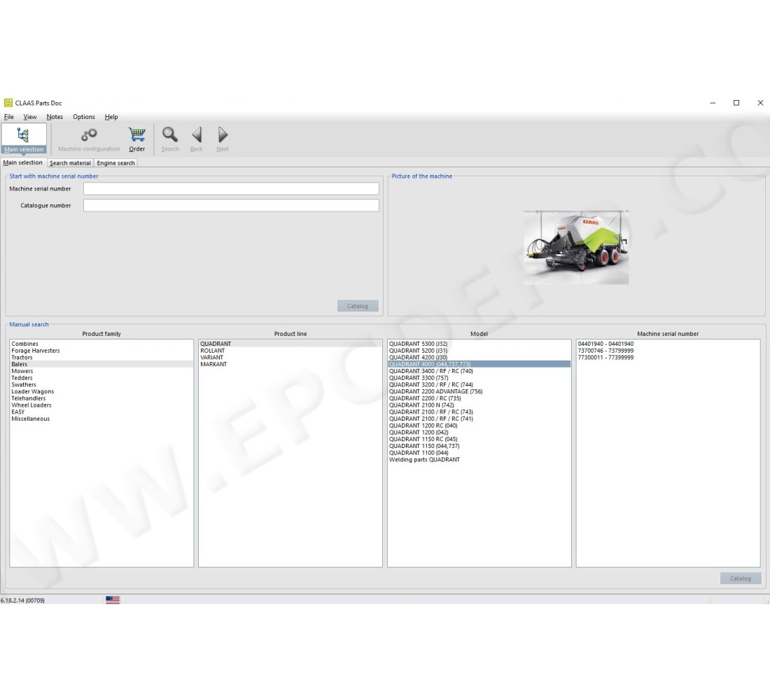Select serial range 04401940 - 04401940

pyautogui.click(x=668, y=344)
